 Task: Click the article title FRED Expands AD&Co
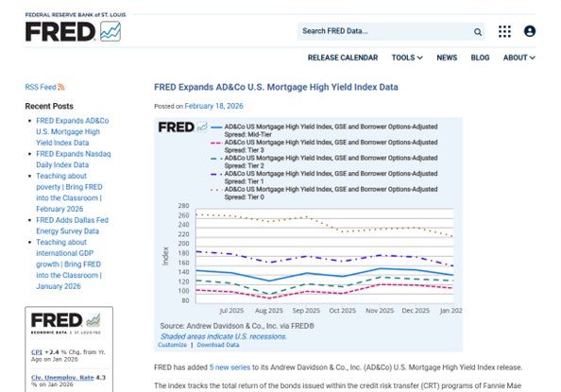point(276,87)
